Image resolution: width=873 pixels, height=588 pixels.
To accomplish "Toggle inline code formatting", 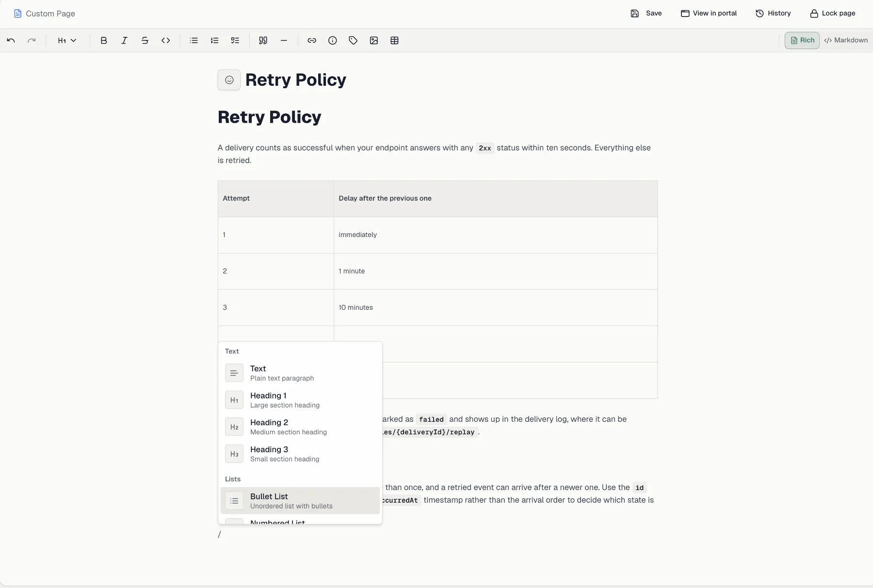I will tap(166, 41).
